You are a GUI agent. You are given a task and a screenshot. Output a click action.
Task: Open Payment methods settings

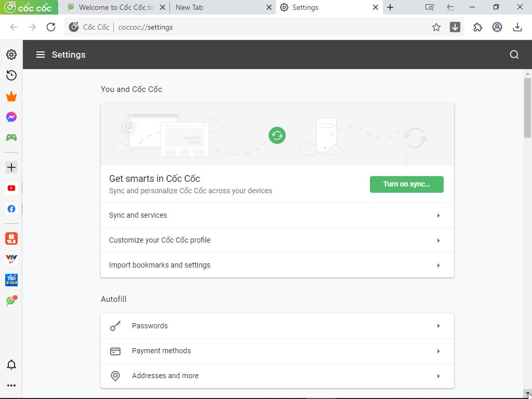point(277,351)
